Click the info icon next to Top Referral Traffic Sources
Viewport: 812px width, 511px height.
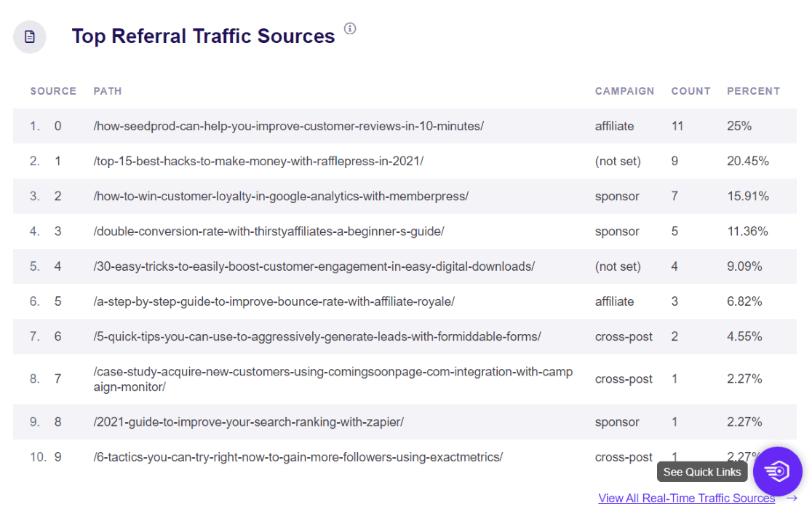coord(350,28)
